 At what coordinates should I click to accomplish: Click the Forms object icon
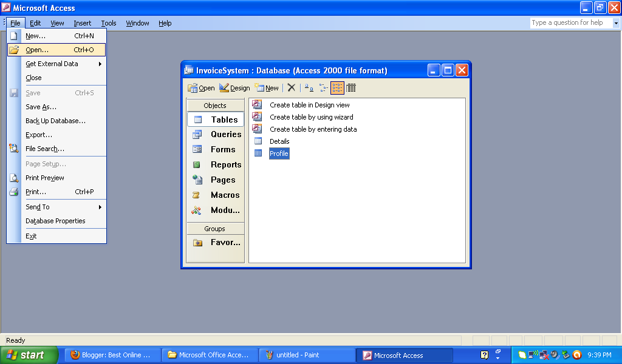197,149
